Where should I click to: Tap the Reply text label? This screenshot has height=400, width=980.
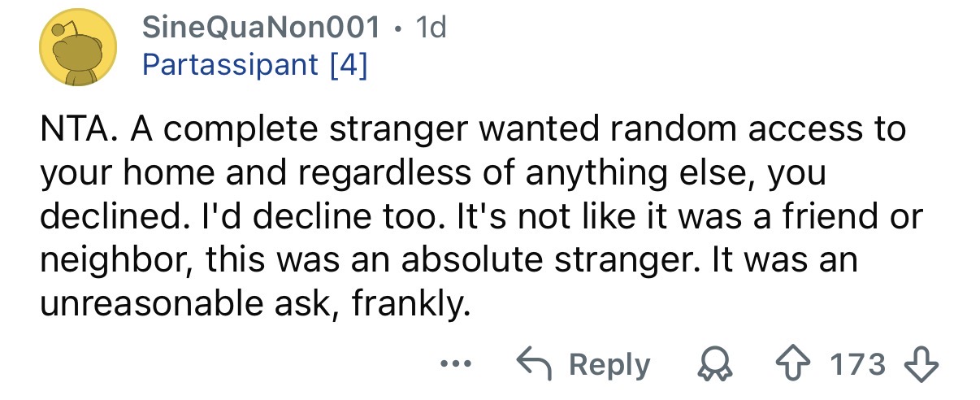point(610,365)
